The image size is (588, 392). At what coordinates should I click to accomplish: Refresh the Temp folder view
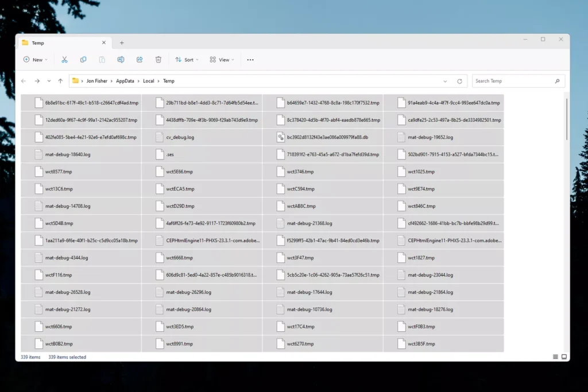pos(459,81)
